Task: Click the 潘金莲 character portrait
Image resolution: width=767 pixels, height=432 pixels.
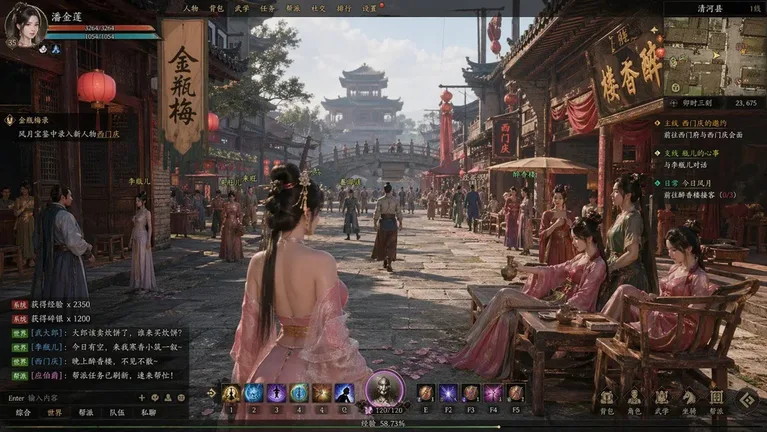Action: 25,24
